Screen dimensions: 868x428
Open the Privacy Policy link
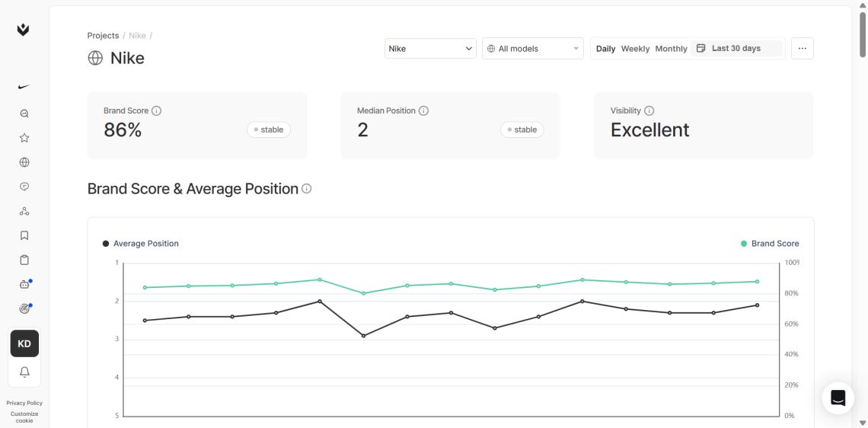pyautogui.click(x=24, y=403)
